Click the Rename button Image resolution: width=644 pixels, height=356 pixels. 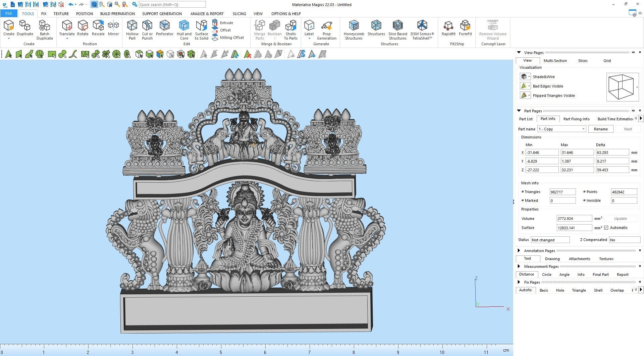click(x=600, y=129)
